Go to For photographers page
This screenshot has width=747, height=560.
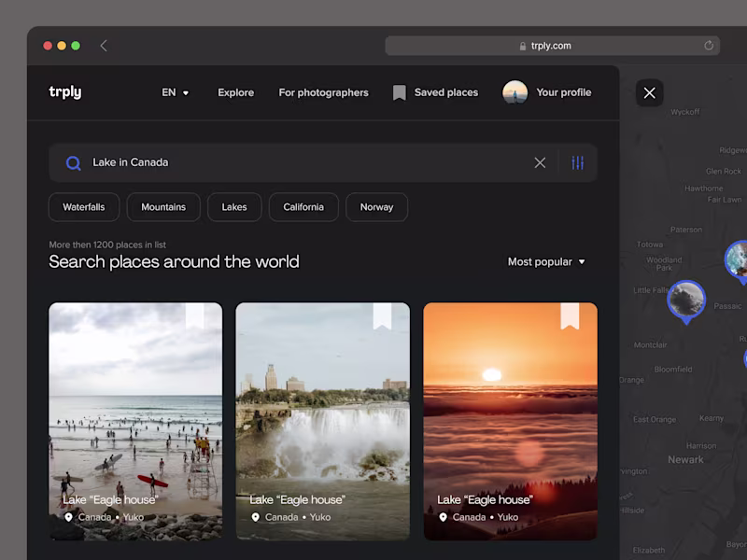click(x=323, y=92)
